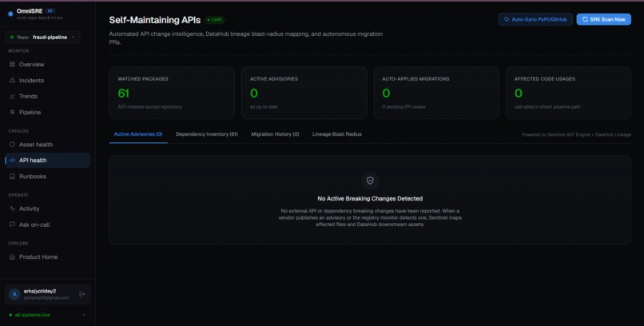Open Runbooks via the book icon
This screenshot has height=326, width=644.
coord(12,177)
